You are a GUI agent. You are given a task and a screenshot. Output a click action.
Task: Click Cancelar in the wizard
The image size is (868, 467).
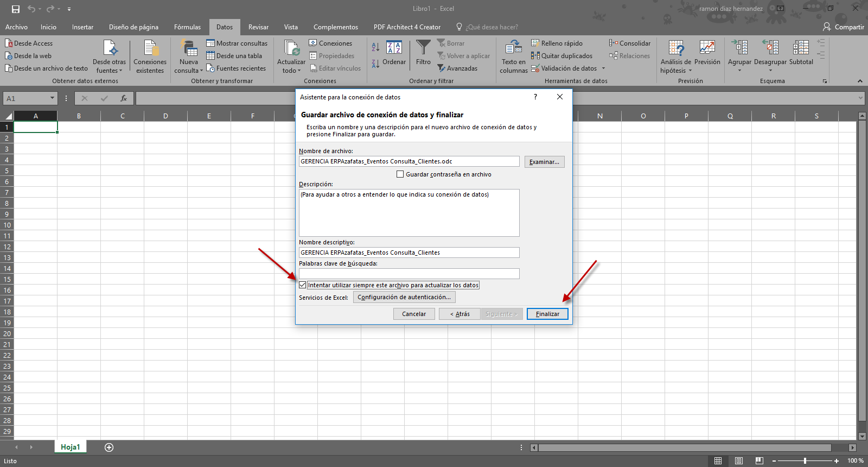pos(414,314)
